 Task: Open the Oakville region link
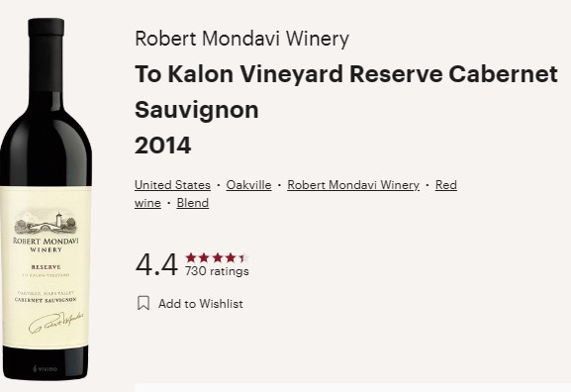[248, 185]
